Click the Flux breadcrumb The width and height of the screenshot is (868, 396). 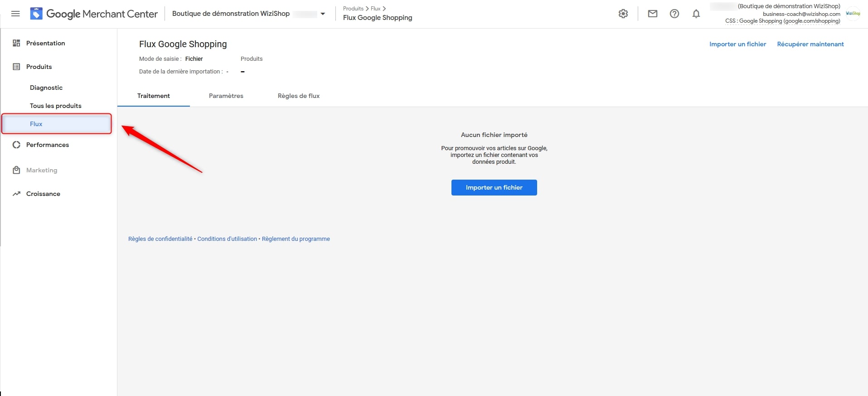tap(375, 9)
